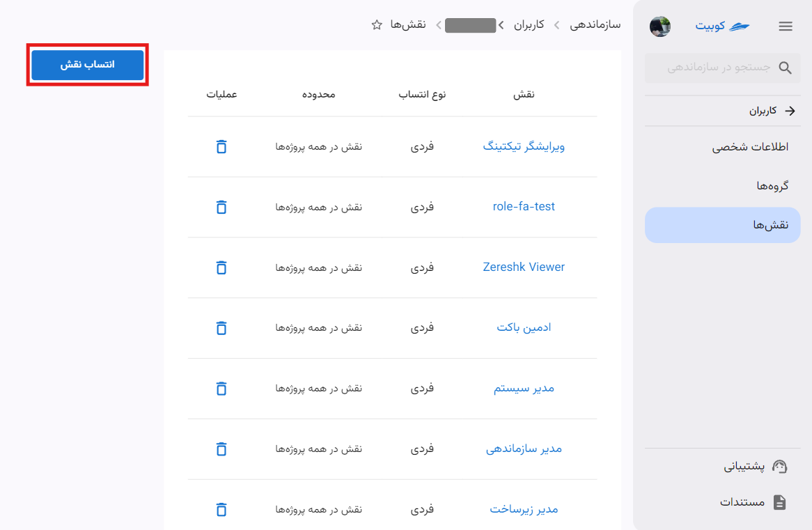The height and width of the screenshot is (530, 812).
Task: Delete the role-fa-test role assignment
Action: coord(221,208)
